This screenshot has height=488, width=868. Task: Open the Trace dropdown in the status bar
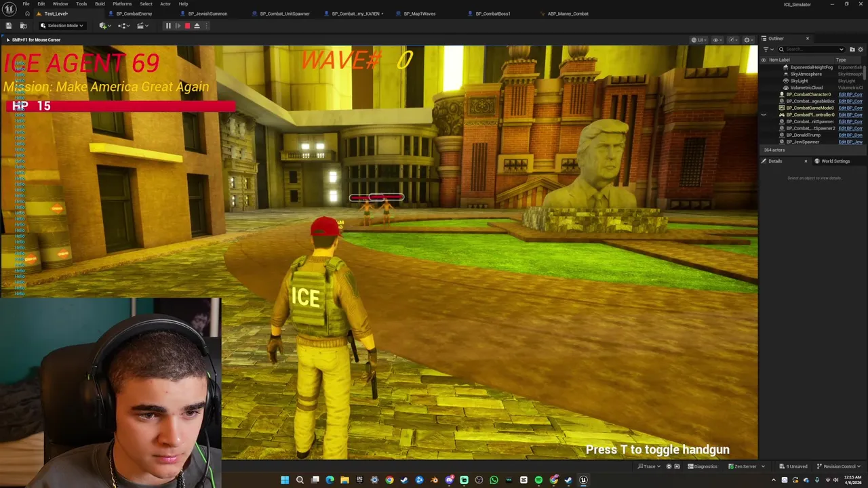point(650,466)
